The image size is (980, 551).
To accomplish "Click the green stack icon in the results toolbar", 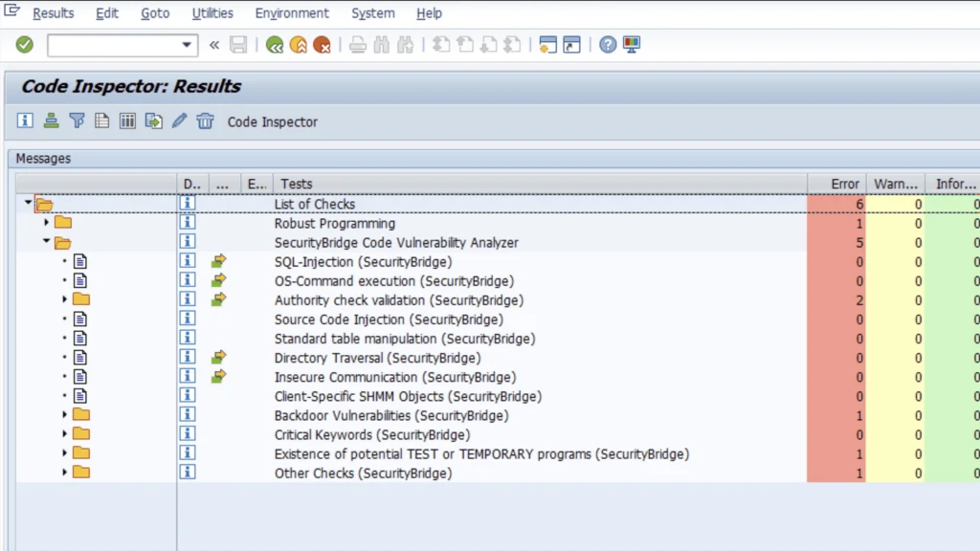I will (x=52, y=121).
